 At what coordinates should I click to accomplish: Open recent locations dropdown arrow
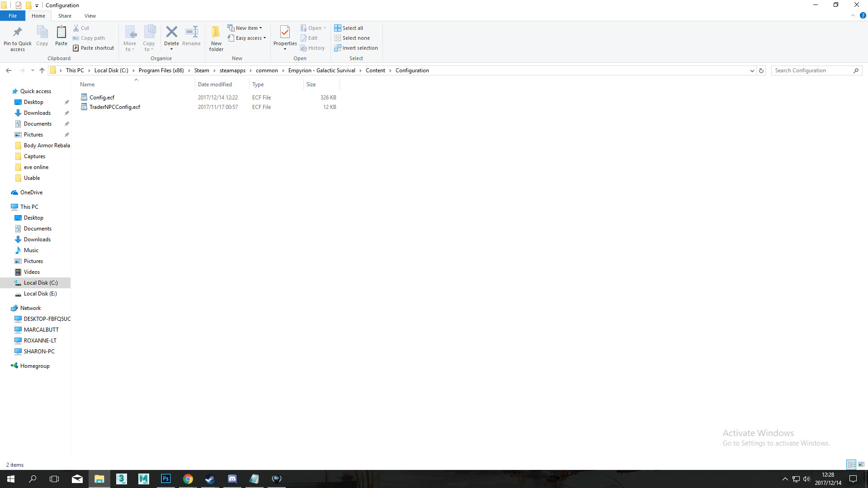(33, 70)
